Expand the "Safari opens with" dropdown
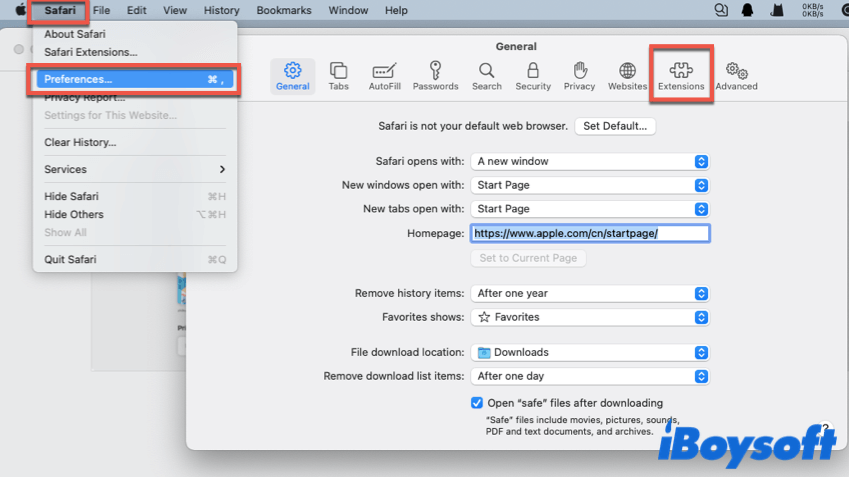This screenshot has width=849, height=477. coord(590,161)
